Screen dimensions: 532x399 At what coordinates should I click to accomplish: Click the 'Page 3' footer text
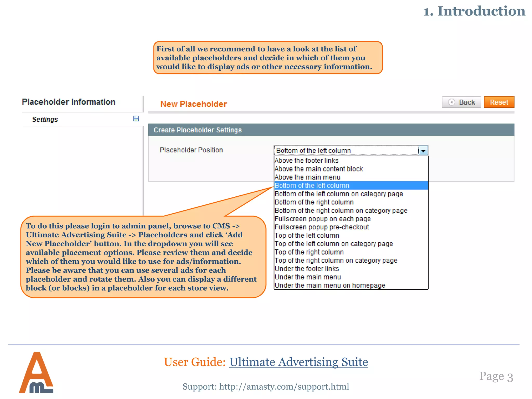496,376
